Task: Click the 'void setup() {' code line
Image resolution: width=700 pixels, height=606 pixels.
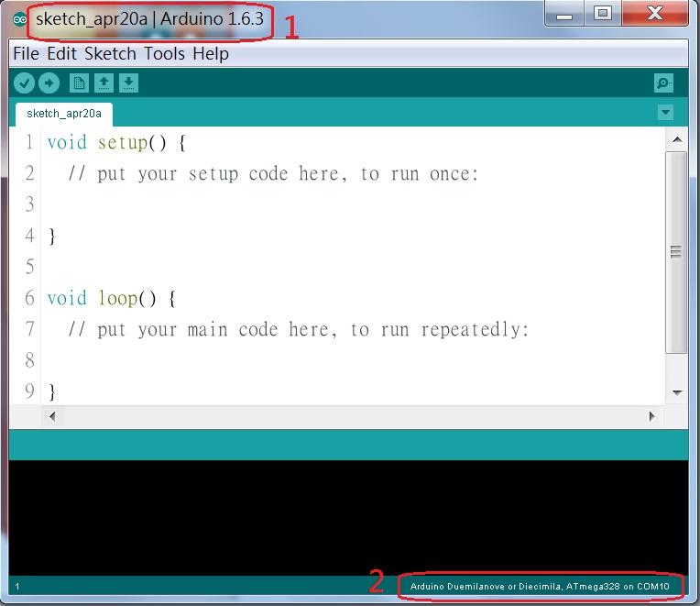Action: click(116, 143)
